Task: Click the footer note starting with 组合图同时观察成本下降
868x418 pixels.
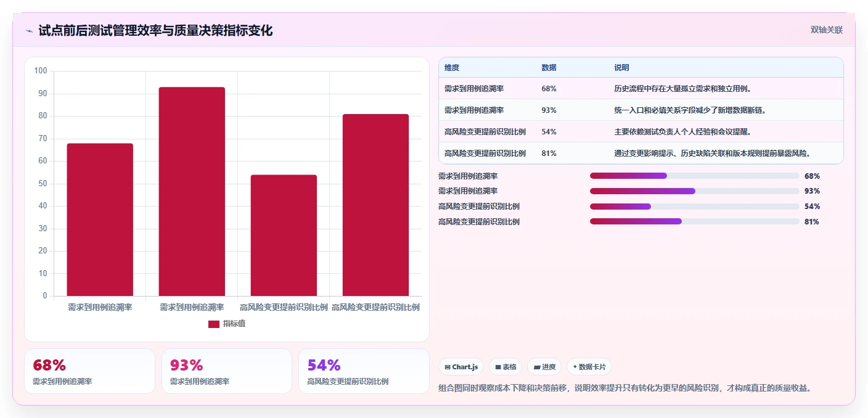Action: [x=625, y=388]
